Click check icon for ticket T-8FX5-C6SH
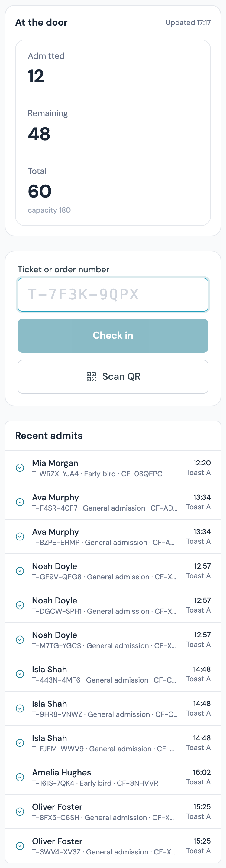The width and height of the screenshot is (226, 868). pos(20,811)
